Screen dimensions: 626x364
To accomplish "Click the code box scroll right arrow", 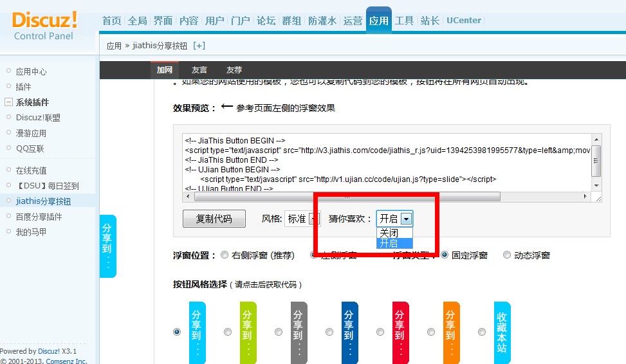I will (x=585, y=196).
